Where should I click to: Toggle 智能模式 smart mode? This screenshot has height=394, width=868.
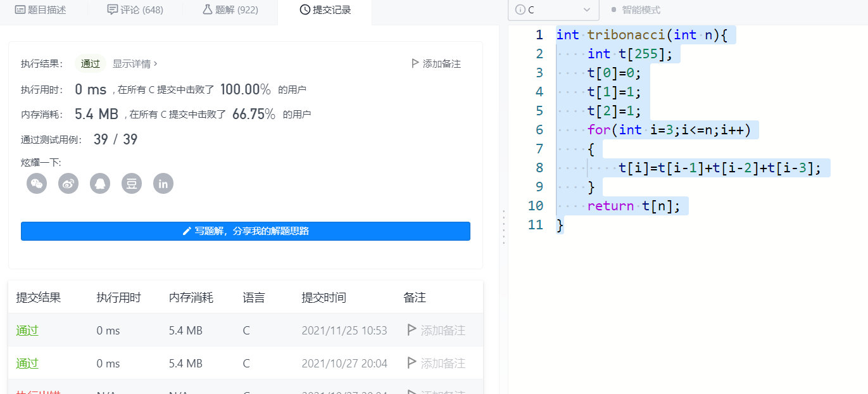(x=636, y=10)
